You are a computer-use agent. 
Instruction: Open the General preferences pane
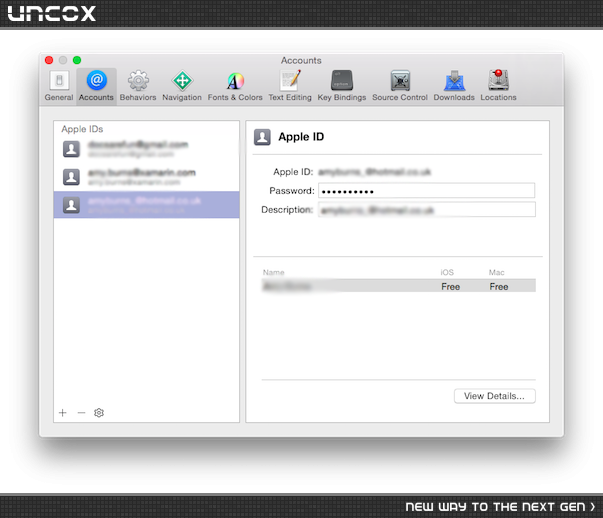[x=59, y=86]
